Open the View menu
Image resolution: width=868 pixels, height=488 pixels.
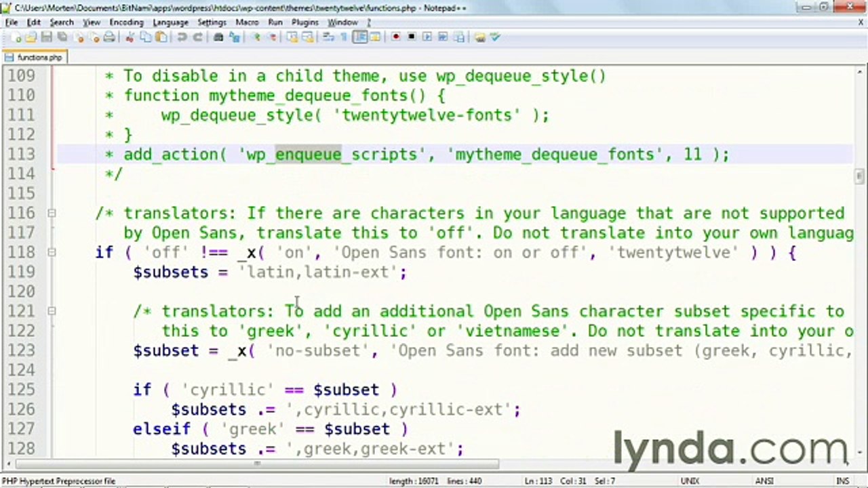tap(92, 22)
